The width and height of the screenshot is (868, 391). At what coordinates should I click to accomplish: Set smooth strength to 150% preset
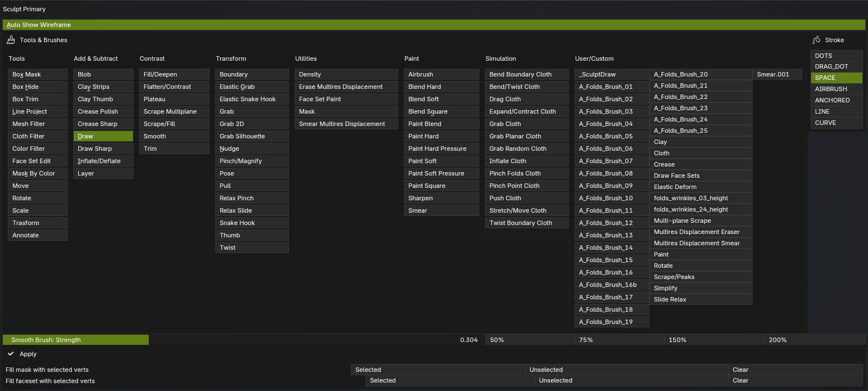(714, 340)
